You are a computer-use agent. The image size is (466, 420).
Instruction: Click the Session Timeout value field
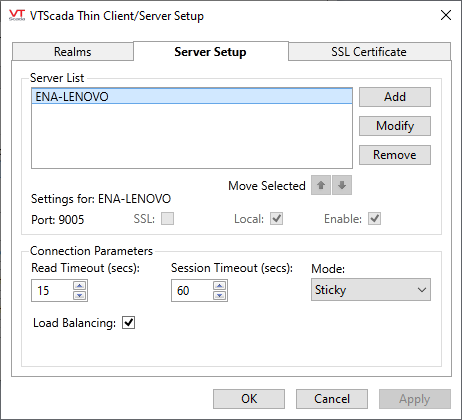click(192, 291)
